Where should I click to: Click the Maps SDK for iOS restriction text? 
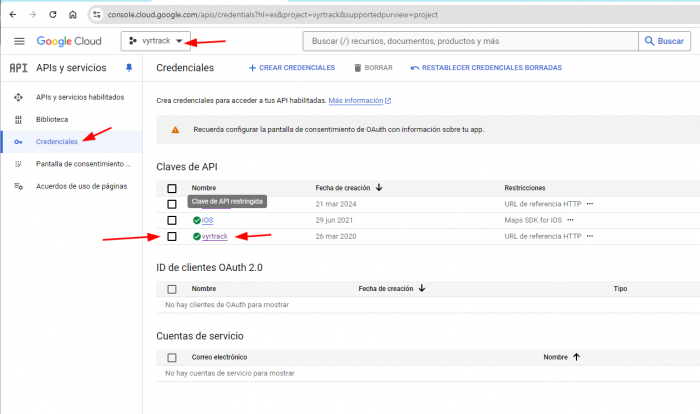[533, 220]
